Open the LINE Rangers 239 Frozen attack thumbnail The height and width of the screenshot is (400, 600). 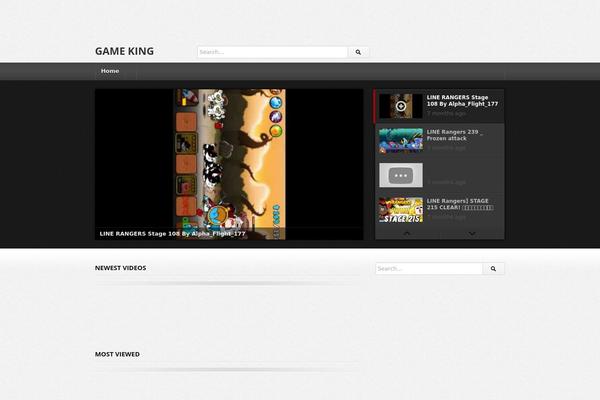pyautogui.click(x=401, y=140)
